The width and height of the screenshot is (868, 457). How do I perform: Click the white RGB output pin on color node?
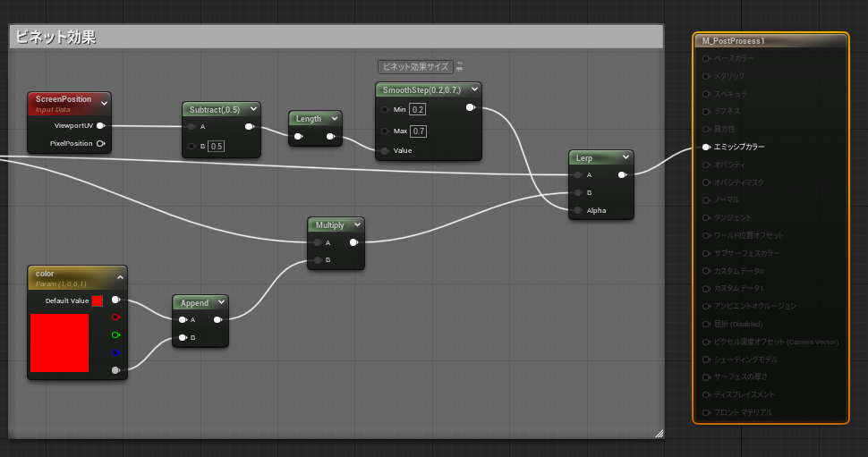(x=115, y=300)
